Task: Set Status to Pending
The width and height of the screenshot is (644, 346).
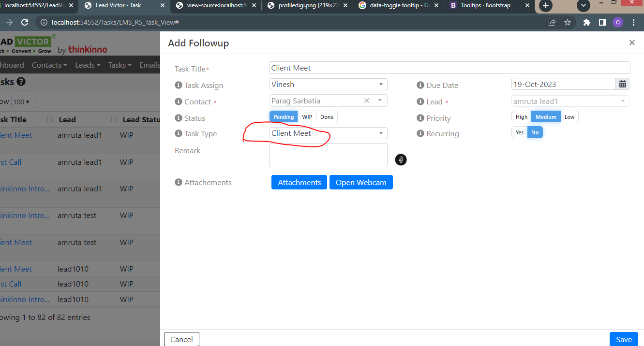Action: 284,117
